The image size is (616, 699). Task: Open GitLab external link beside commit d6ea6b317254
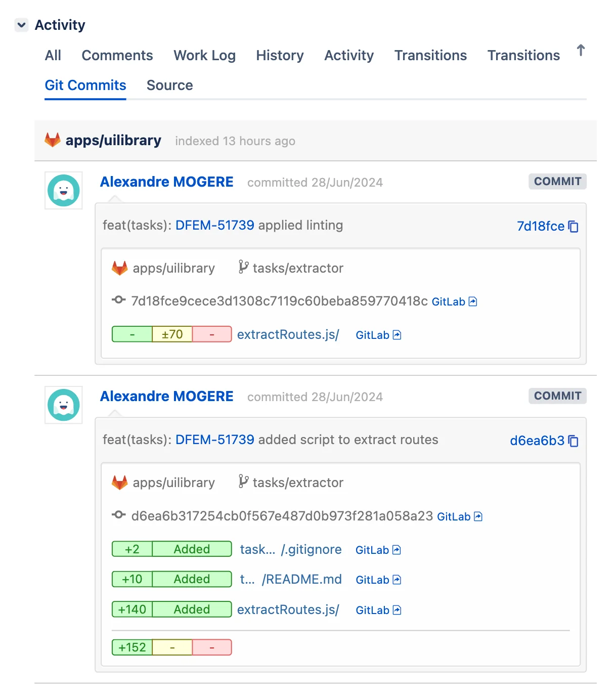tap(459, 516)
